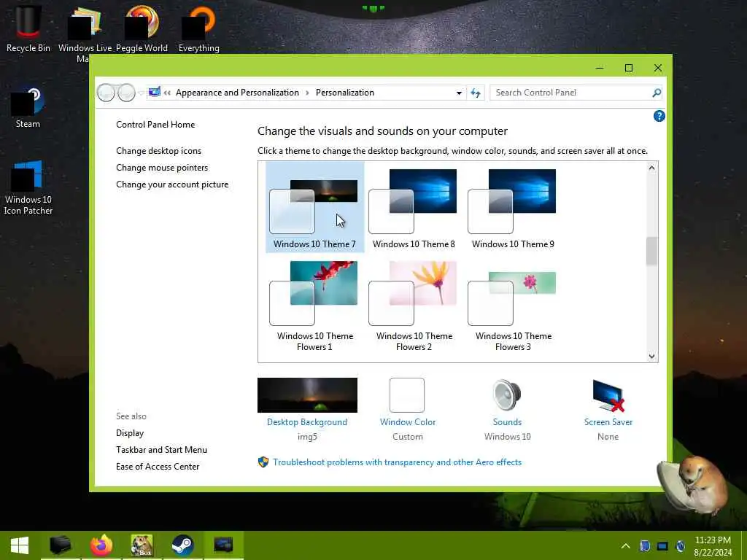This screenshot has height=560, width=747.
Task: Click the Control Panel address bar icon
Action: [x=155, y=92]
